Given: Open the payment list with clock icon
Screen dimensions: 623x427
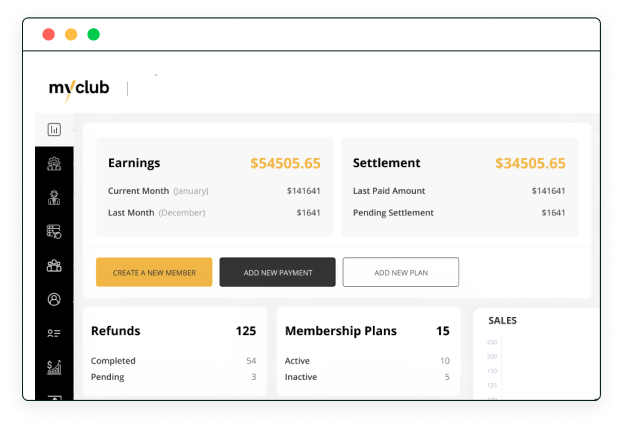Looking at the screenshot, I should (x=54, y=231).
